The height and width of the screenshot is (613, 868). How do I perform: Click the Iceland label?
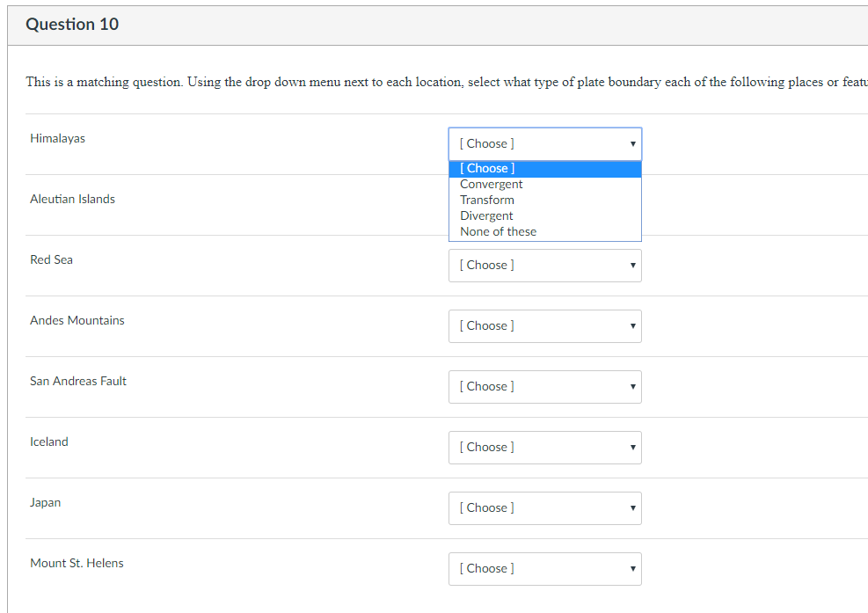click(x=49, y=442)
